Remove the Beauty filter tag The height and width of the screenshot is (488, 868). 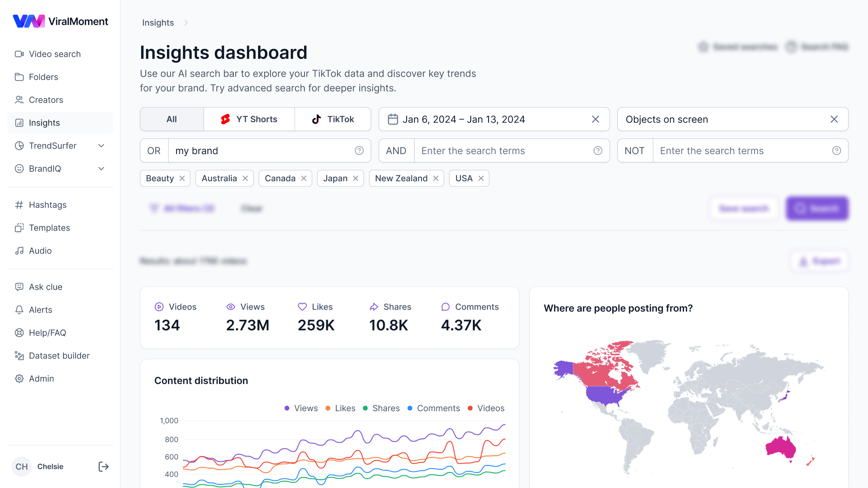tap(182, 178)
